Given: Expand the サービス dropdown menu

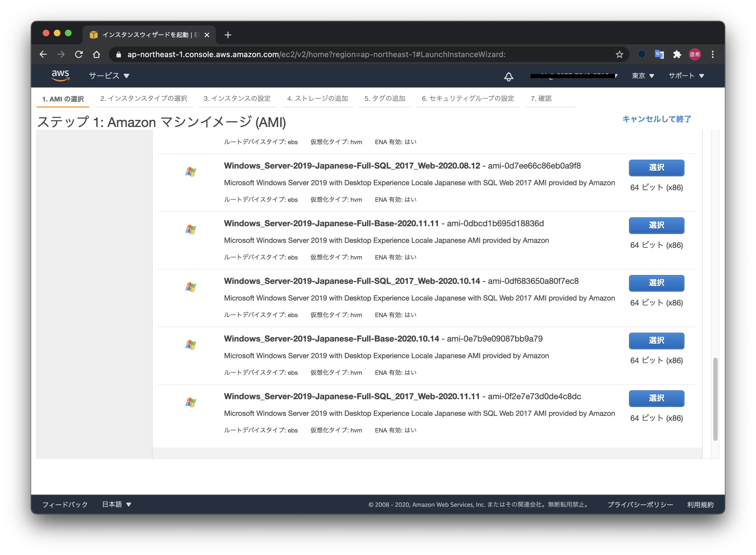Looking at the screenshot, I should pos(109,76).
